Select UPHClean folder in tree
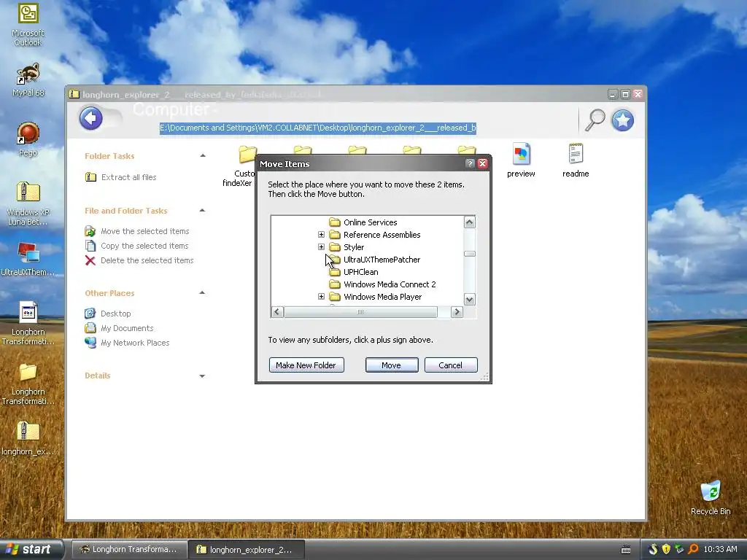The width and height of the screenshot is (747, 560). pos(360,272)
